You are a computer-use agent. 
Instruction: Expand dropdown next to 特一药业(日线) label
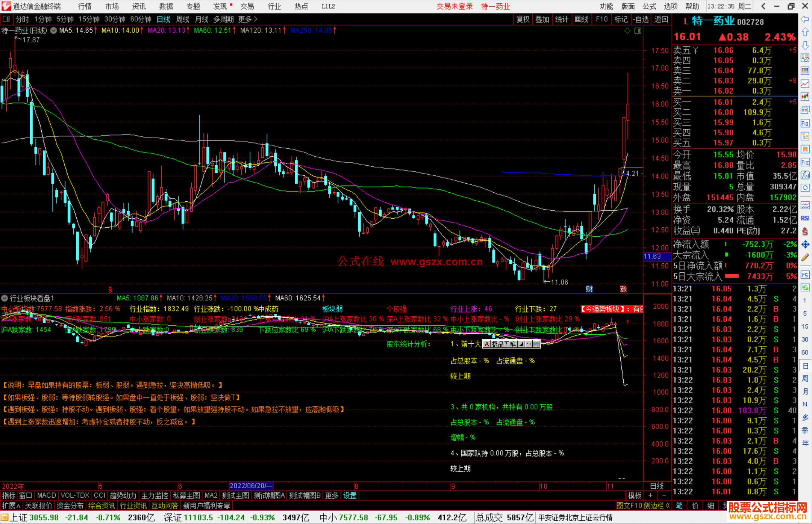(54, 31)
